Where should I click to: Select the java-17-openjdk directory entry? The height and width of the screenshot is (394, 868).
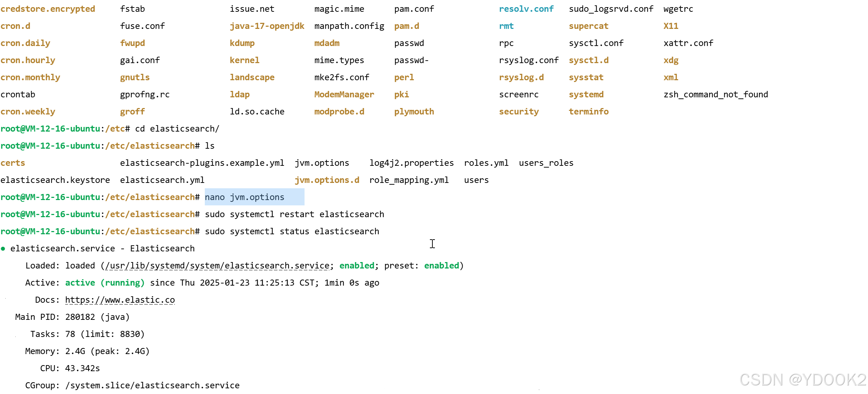267,26
